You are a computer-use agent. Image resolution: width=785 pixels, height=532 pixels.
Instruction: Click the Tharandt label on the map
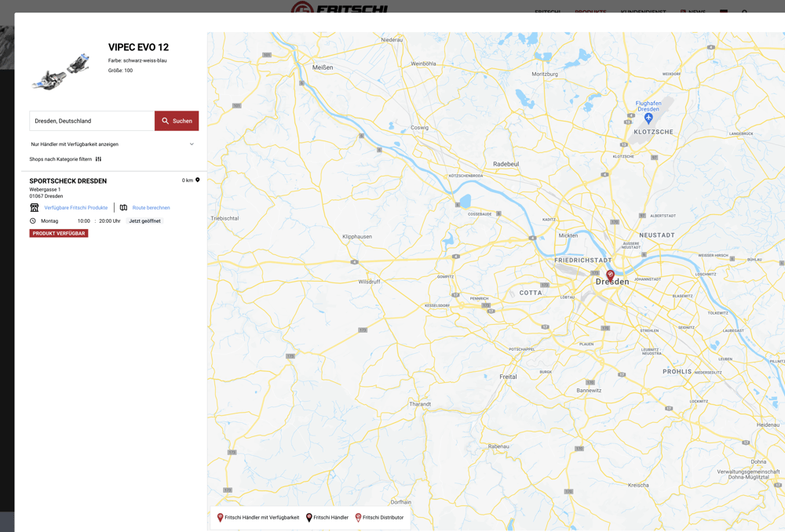(420, 404)
